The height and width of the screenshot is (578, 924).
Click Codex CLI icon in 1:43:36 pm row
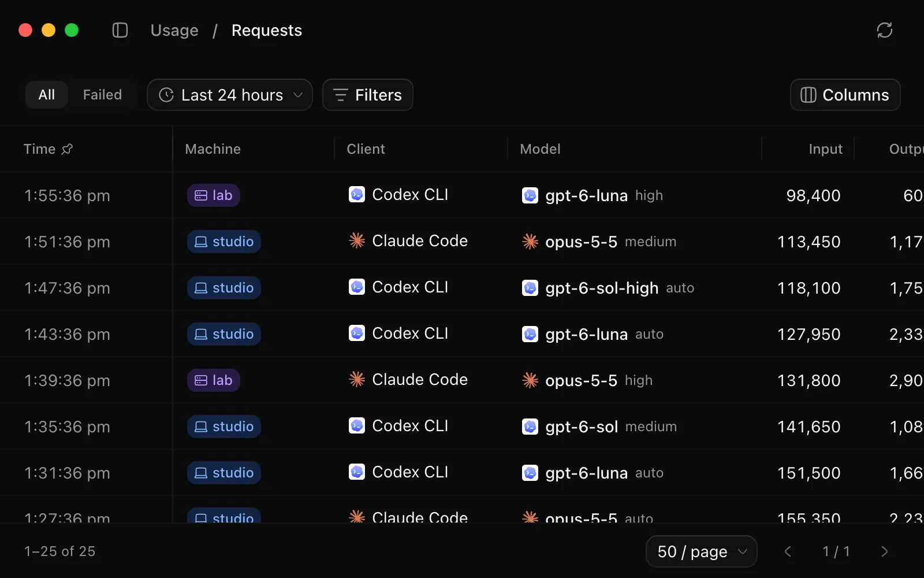pos(357,334)
